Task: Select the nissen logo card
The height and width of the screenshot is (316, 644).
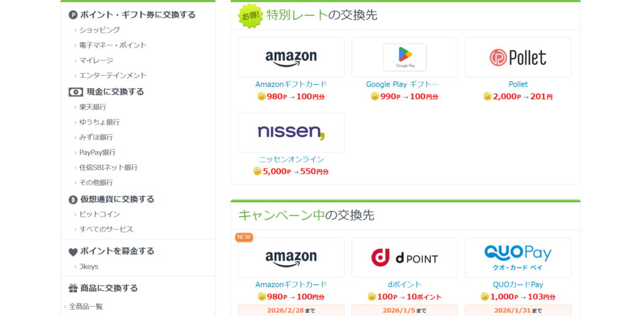Action: [x=291, y=132]
